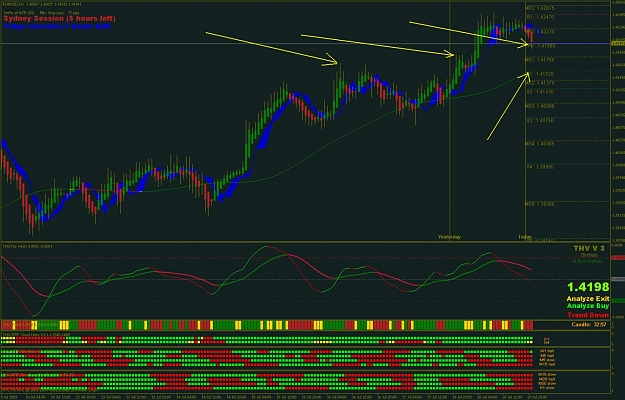Select the MS4 support level label
Image resolution: width=625 pixels, height=400 pixels.
tap(540, 143)
